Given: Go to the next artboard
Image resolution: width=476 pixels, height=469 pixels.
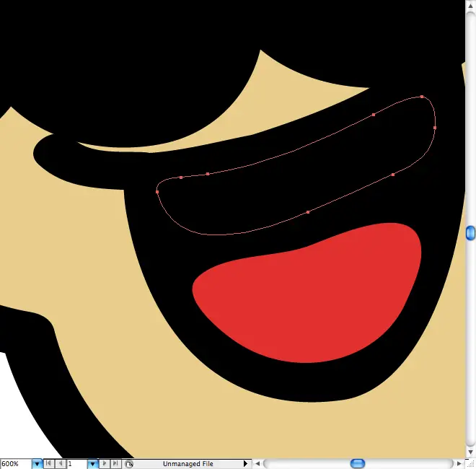Looking at the screenshot, I should click(x=105, y=463).
